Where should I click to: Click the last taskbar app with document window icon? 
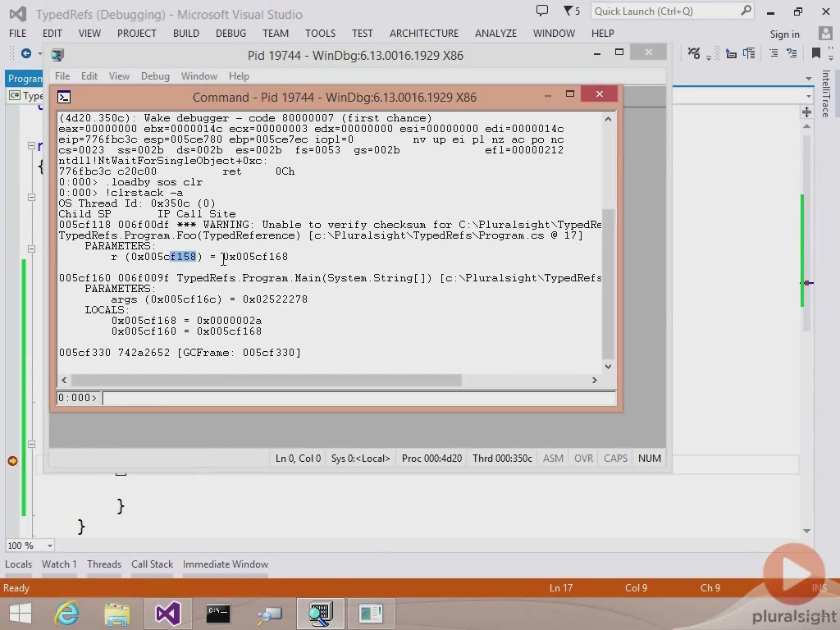click(370, 614)
